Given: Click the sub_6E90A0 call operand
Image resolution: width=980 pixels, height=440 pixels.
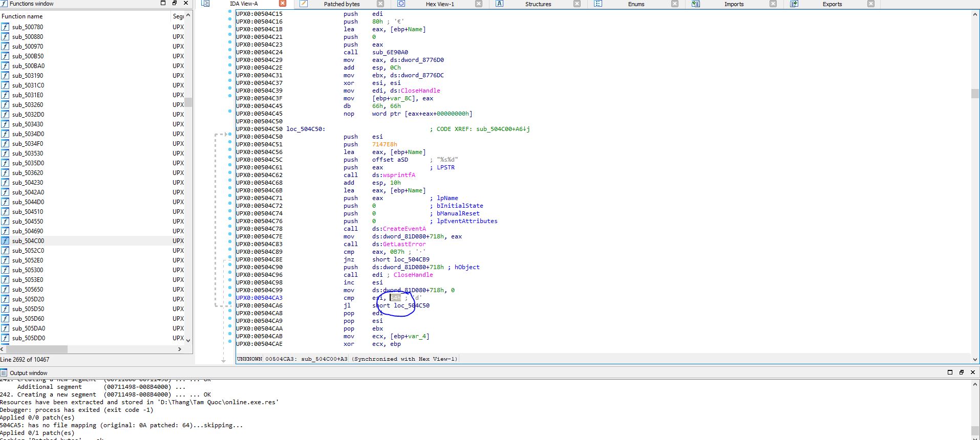Looking at the screenshot, I should tap(390, 52).
